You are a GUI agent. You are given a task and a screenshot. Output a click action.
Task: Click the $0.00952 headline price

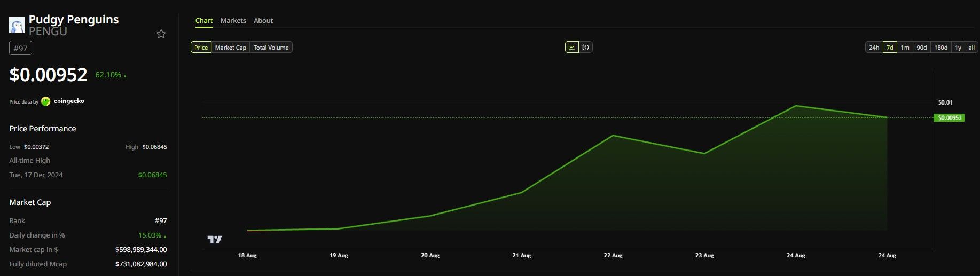(48, 75)
